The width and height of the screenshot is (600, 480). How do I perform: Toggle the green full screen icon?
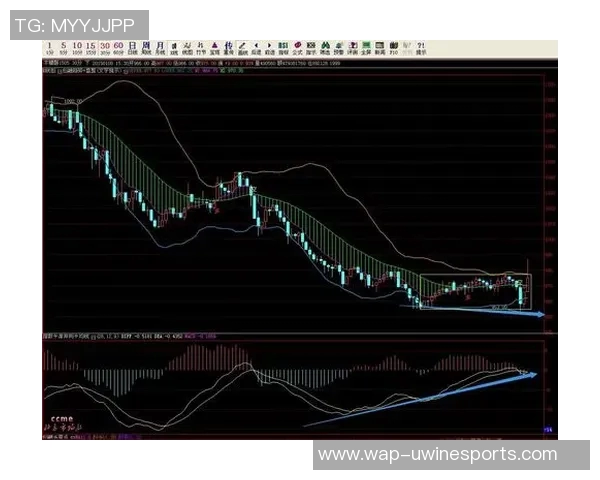pyautogui.click(x=366, y=48)
